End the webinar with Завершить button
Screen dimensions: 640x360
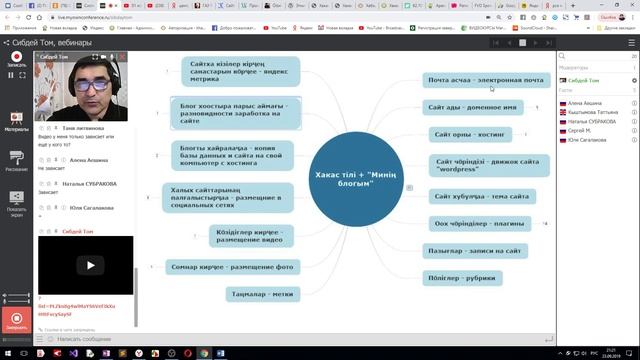coord(16,320)
